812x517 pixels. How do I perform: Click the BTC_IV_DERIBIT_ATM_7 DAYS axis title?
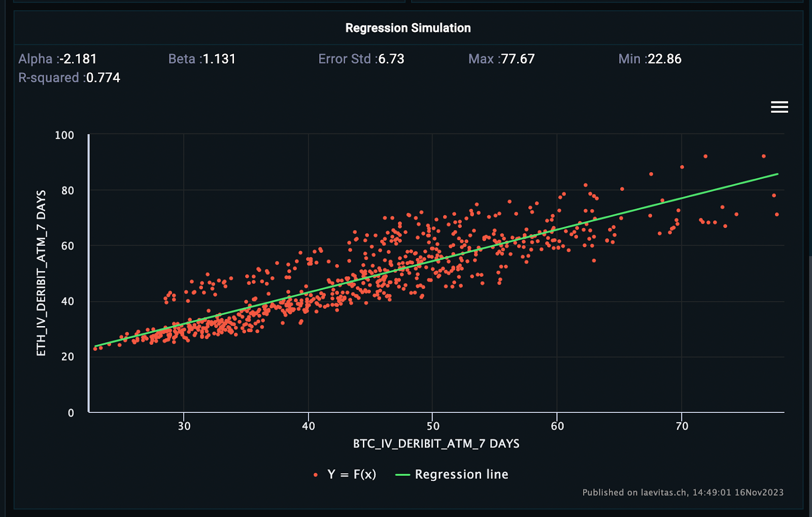pyautogui.click(x=436, y=444)
